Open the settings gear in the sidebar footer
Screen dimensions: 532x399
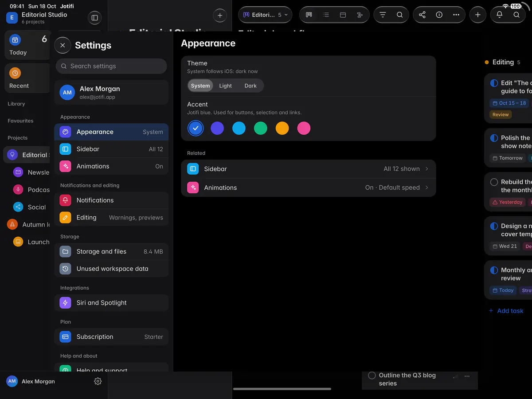[98, 381]
